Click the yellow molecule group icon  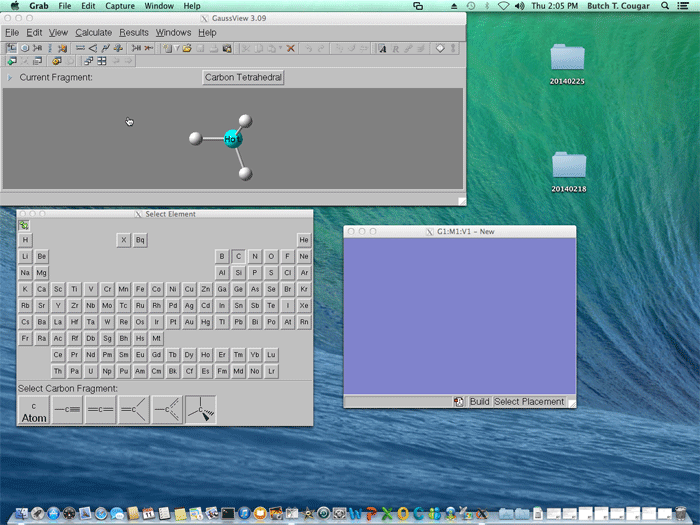[x=56, y=61]
